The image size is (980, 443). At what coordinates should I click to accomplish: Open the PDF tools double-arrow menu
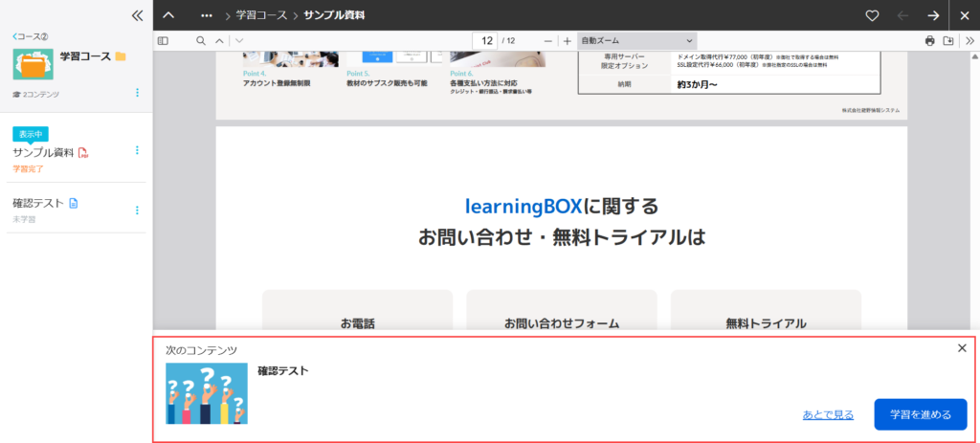(x=970, y=40)
